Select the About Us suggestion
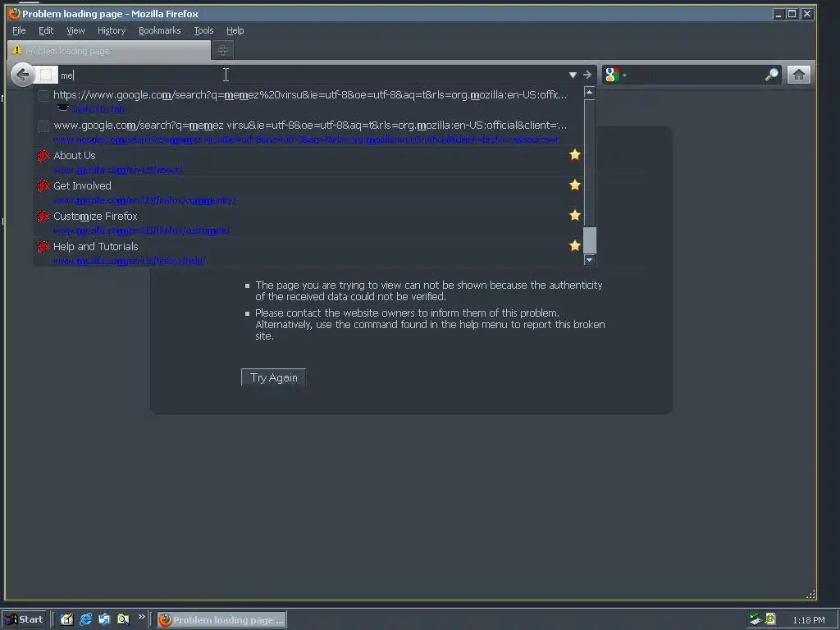 point(308,162)
